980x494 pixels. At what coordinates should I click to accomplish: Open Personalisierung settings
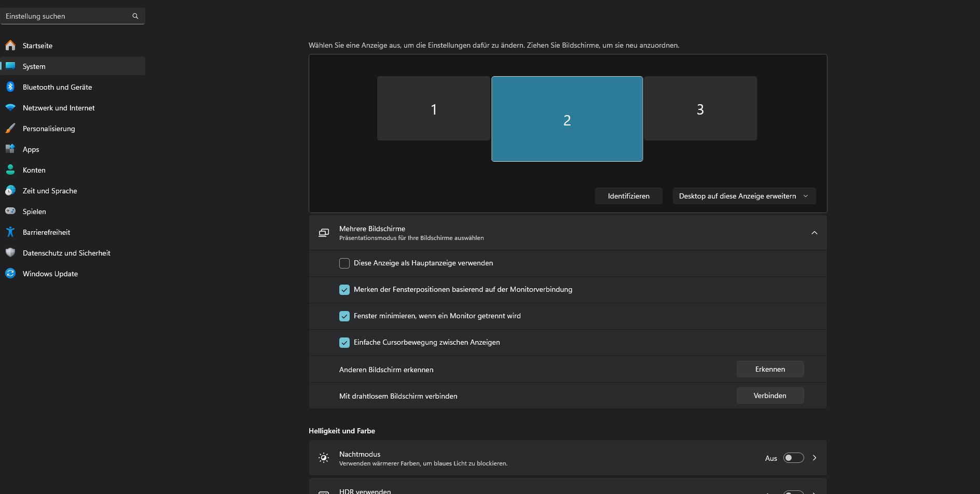[73, 128]
